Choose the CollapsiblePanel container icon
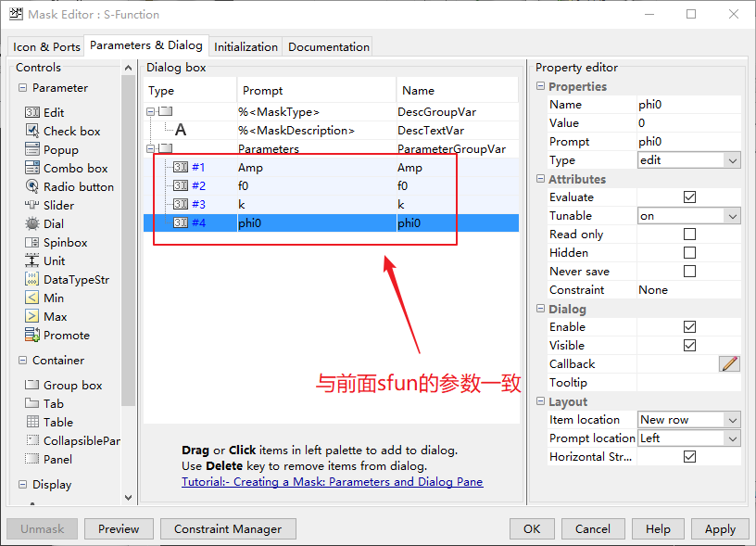The height and width of the screenshot is (546, 756). tap(32, 440)
